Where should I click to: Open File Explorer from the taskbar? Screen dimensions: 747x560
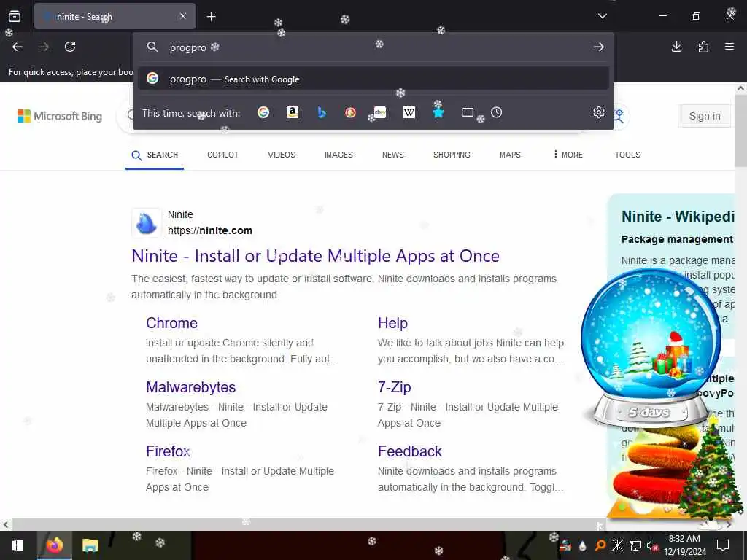[90, 545]
